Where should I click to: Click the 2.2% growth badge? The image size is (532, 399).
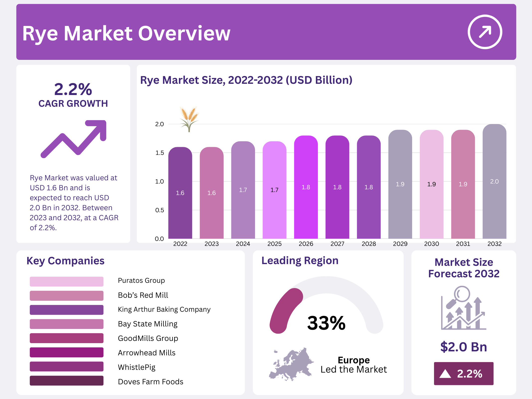click(x=463, y=374)
